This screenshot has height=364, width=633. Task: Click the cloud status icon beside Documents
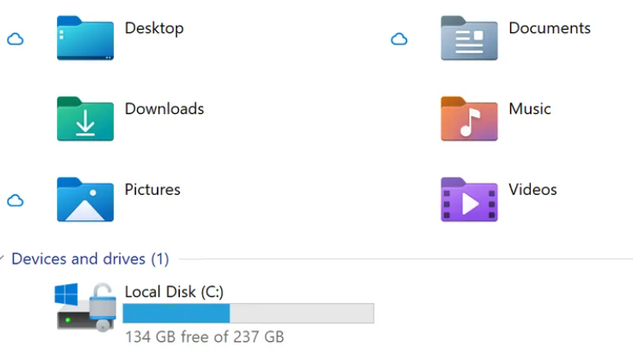(x=399, y=39)
